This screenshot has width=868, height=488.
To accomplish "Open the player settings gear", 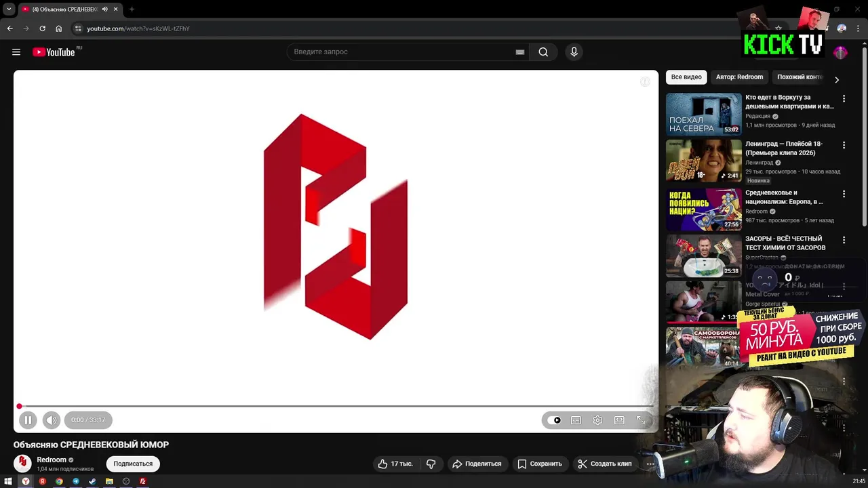I will pyautogui.click(x=597, y=420).
